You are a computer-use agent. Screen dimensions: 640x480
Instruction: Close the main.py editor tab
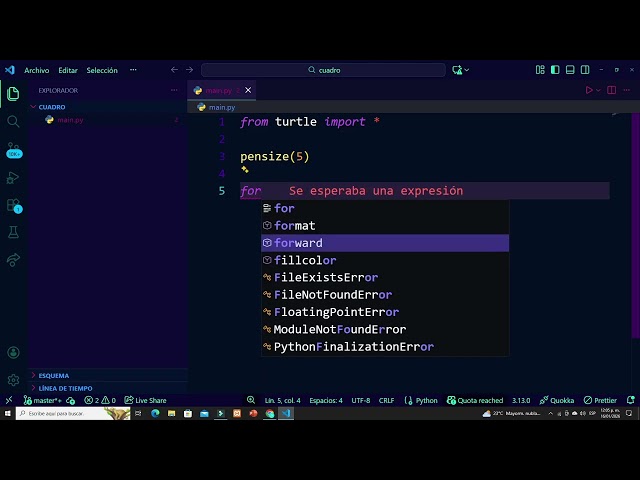click(248, 90)
